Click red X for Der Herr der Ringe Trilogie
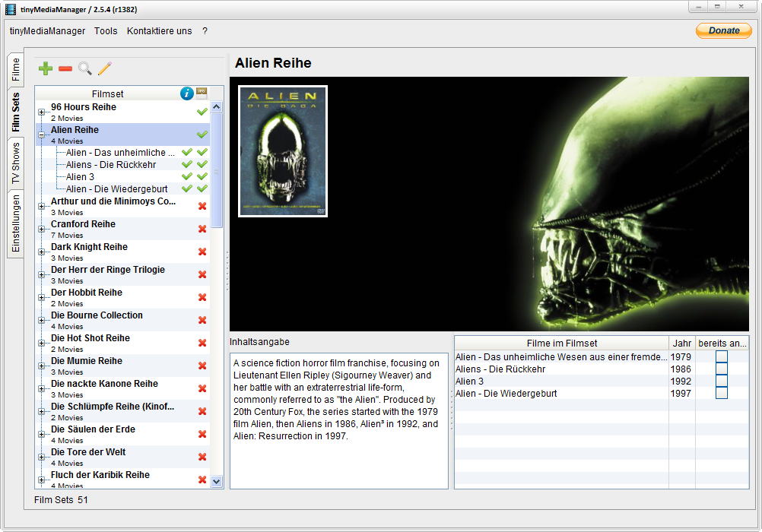762x532 pixels. click(x=202, y=274)
